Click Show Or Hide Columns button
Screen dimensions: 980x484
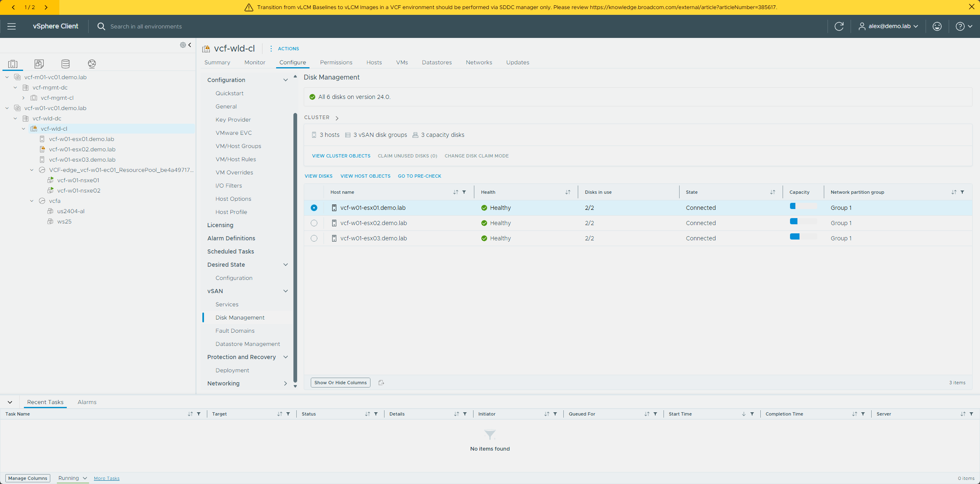(340, 383)
